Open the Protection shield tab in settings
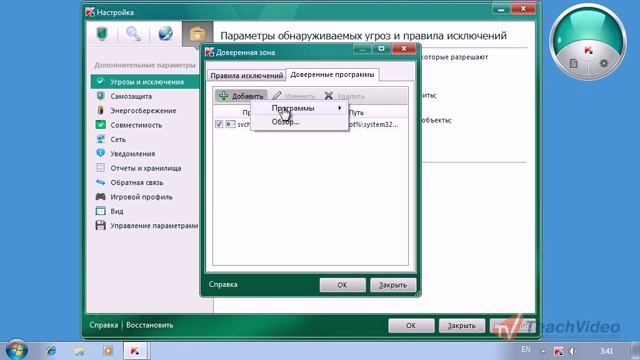 point(102,33)
